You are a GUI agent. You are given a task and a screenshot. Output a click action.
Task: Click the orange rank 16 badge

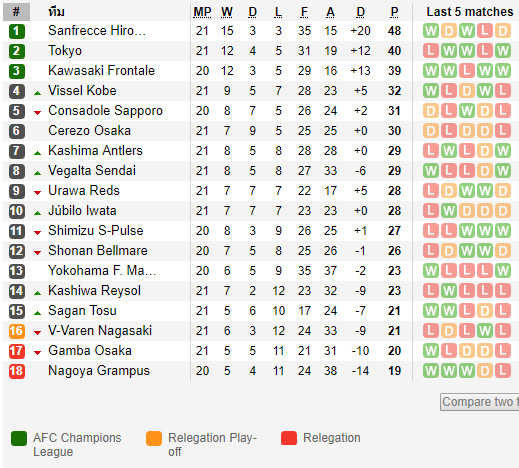16,331
